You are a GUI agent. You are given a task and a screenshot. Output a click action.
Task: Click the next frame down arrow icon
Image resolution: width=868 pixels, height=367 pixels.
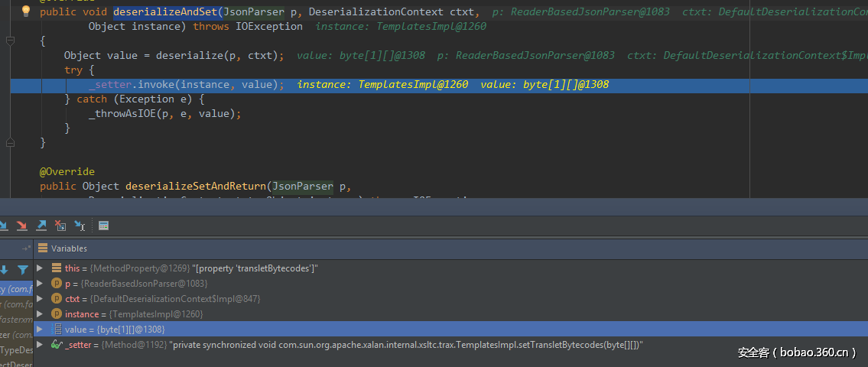(x=5, y=269)
